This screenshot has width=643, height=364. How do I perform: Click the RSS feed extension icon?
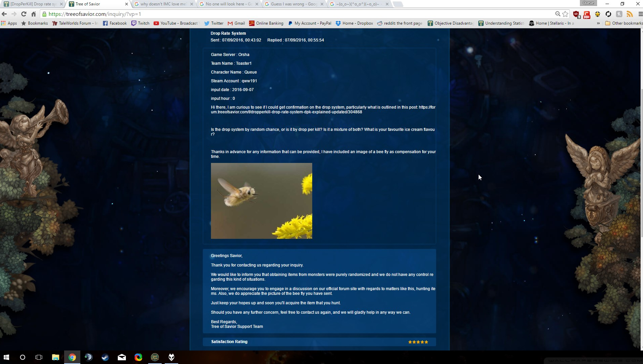pos(629,14)
